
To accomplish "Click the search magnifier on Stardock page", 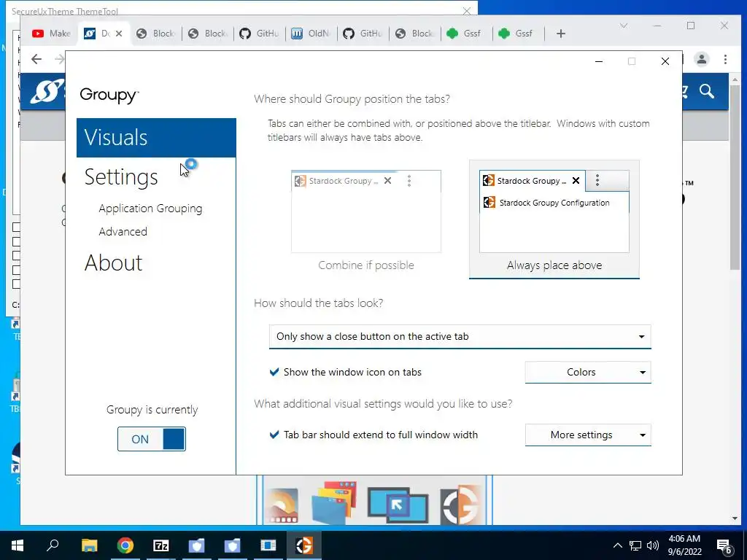I will 707,91.
